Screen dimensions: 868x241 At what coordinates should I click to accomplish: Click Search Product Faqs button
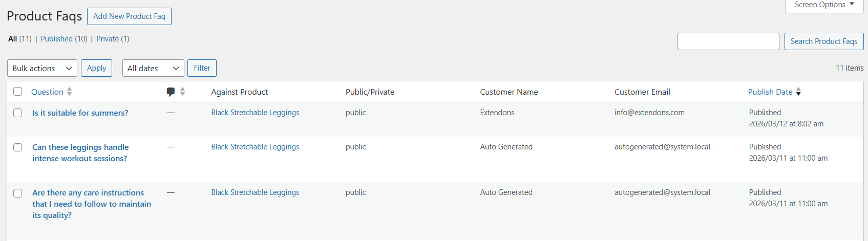824,41
